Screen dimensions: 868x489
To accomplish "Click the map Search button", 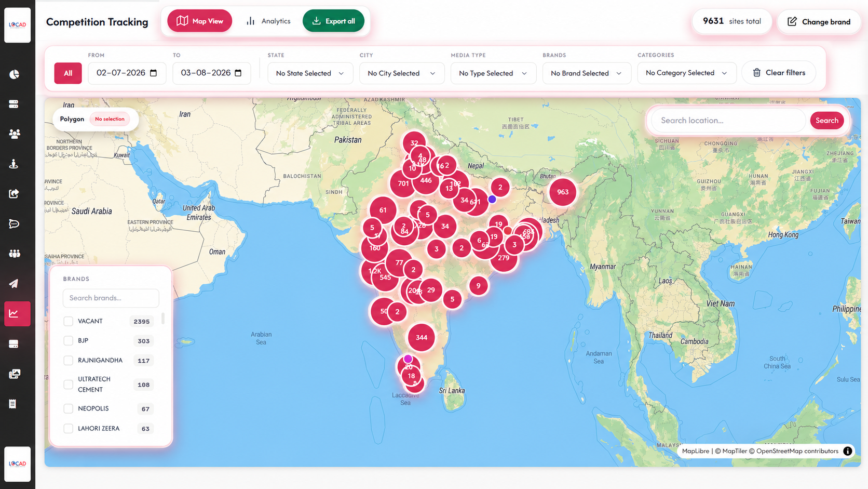I will (826, 120).
